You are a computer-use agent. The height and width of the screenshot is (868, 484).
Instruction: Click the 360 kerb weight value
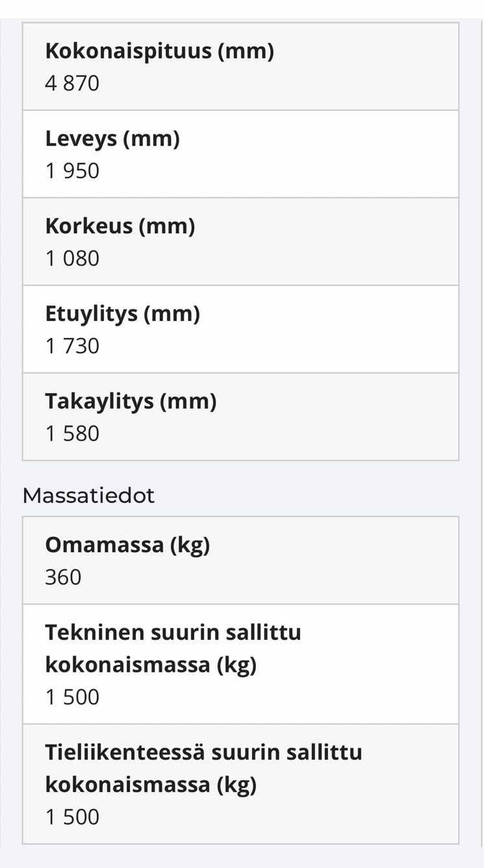(63, 577)
